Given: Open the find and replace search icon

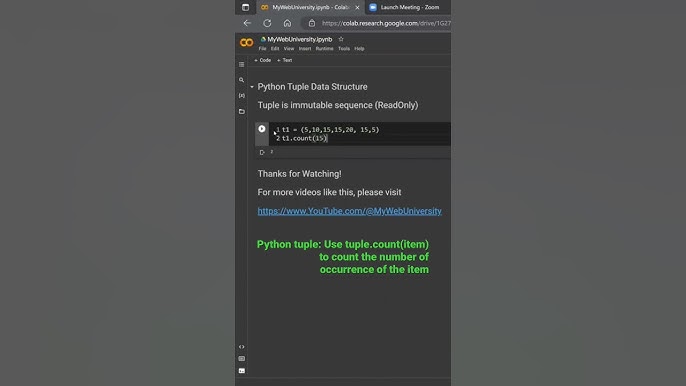Looking at the screenshot, I should pyautogui.click(x=242, y=80).
